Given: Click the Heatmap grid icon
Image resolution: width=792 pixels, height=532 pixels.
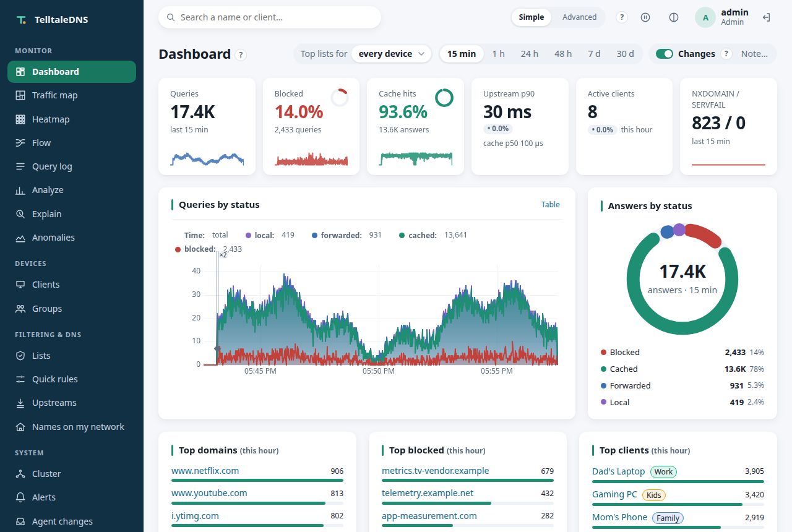Looking at the screenshot, I should click(20, 119).
